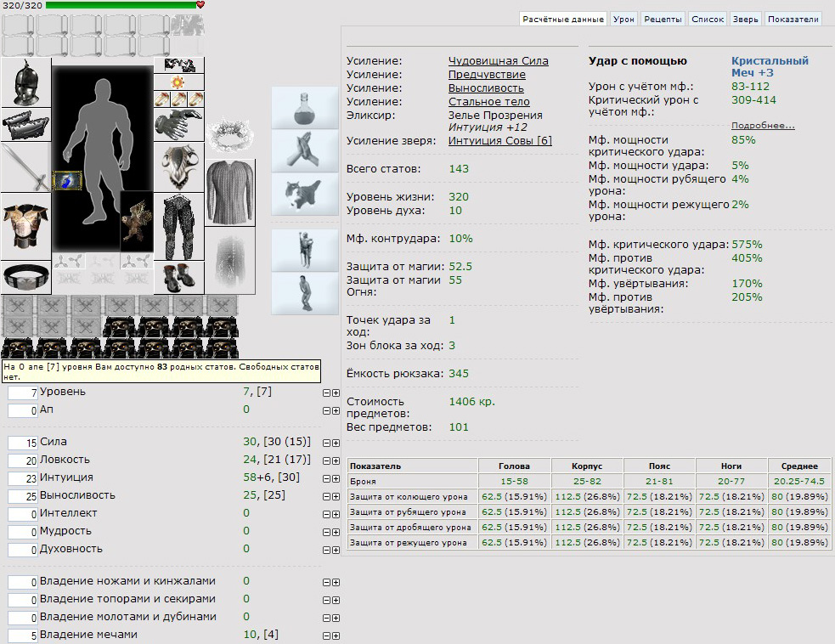835x644 pixels.
Task: Increase Мудрость with its plus button
Action: (336, 532)
